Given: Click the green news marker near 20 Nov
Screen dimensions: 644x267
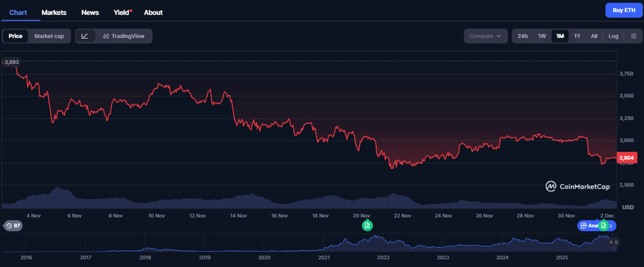Looking at the screenshot, I should [367, 225].
